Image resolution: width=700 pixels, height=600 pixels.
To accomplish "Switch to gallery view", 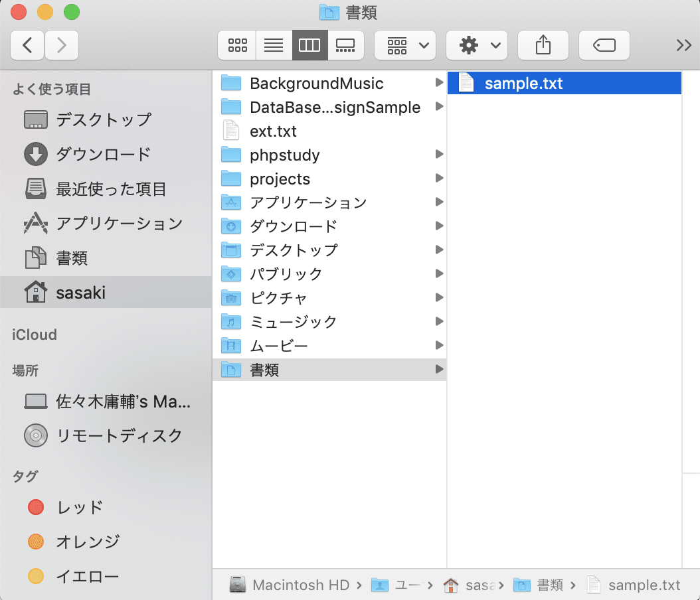I will [x=345, y=45].
